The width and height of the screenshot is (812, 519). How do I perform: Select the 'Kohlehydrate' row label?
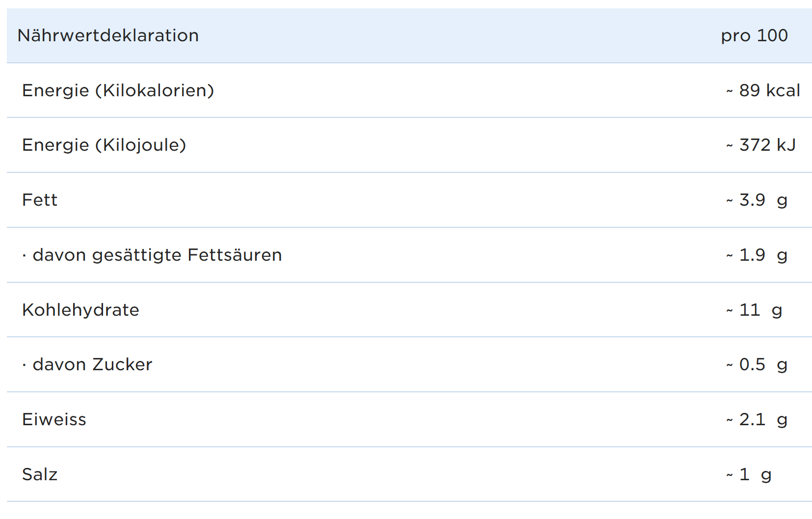click(81, 310)
